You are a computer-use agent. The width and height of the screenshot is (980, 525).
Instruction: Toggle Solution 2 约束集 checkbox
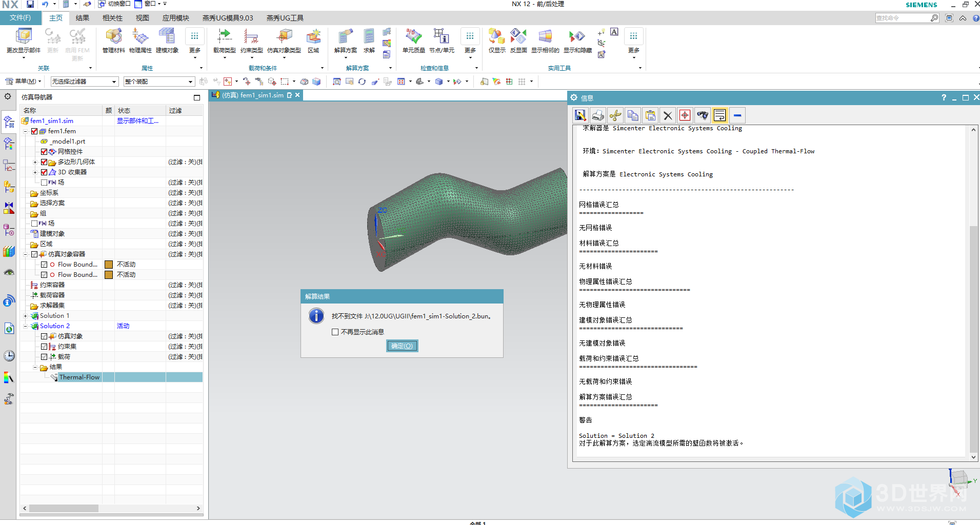[44, 347]
